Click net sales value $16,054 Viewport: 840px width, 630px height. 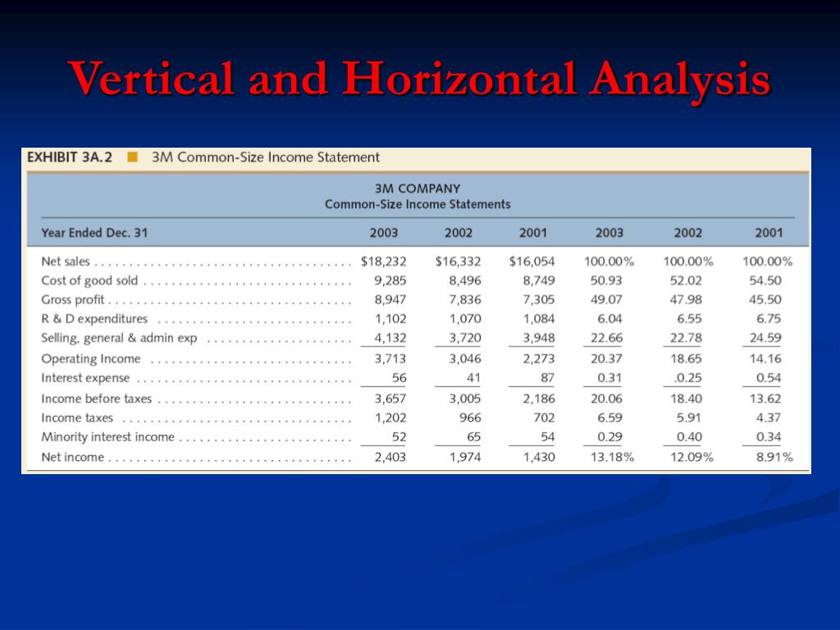[x=532, y=262]
